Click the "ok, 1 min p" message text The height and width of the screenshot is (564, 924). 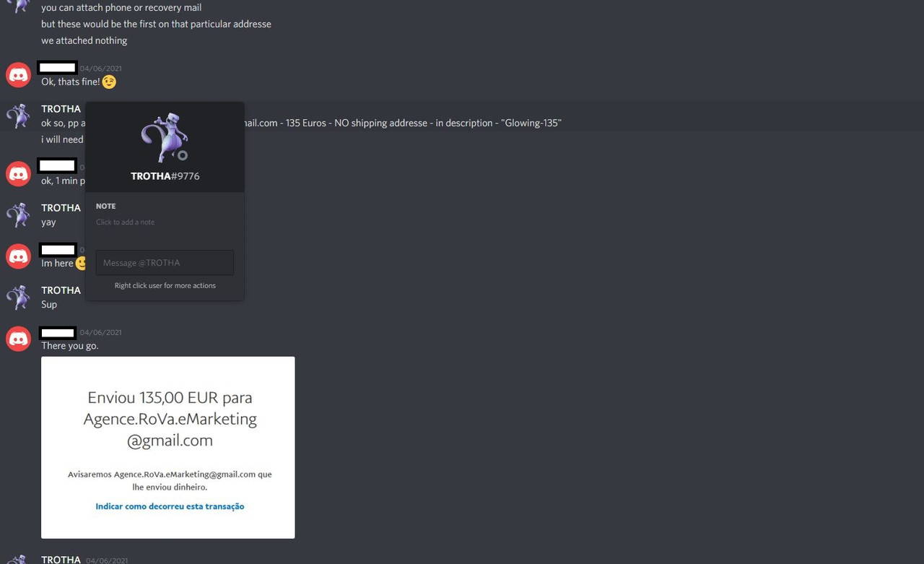(63, 181)
